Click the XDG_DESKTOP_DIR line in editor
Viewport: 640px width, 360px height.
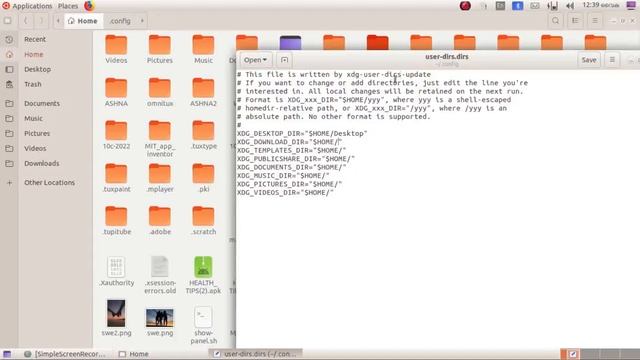click(x=302, y=133)
